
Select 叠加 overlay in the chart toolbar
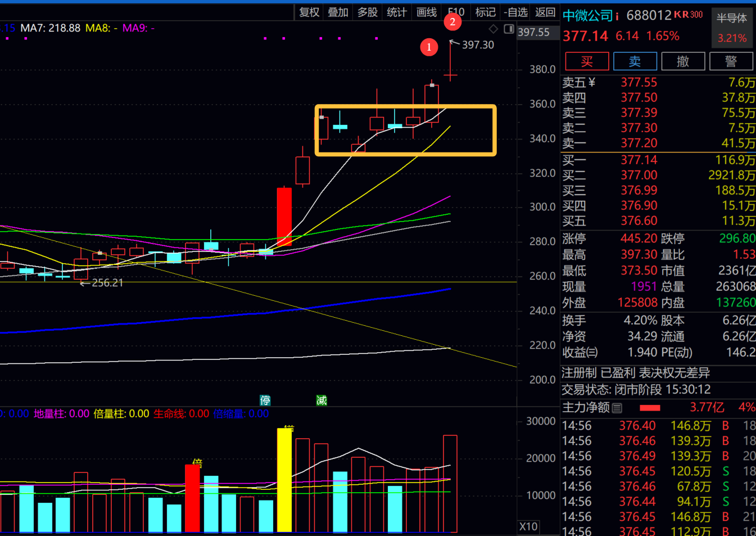338,12
